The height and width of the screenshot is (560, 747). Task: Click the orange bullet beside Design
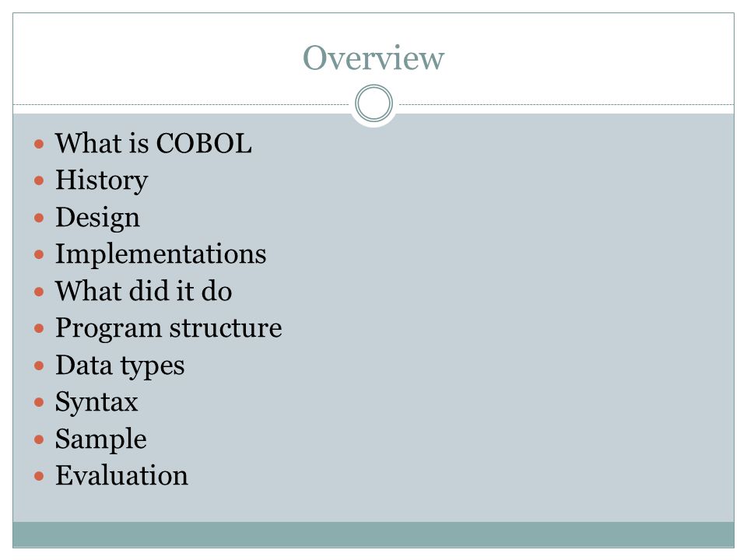tap(39, 218)
